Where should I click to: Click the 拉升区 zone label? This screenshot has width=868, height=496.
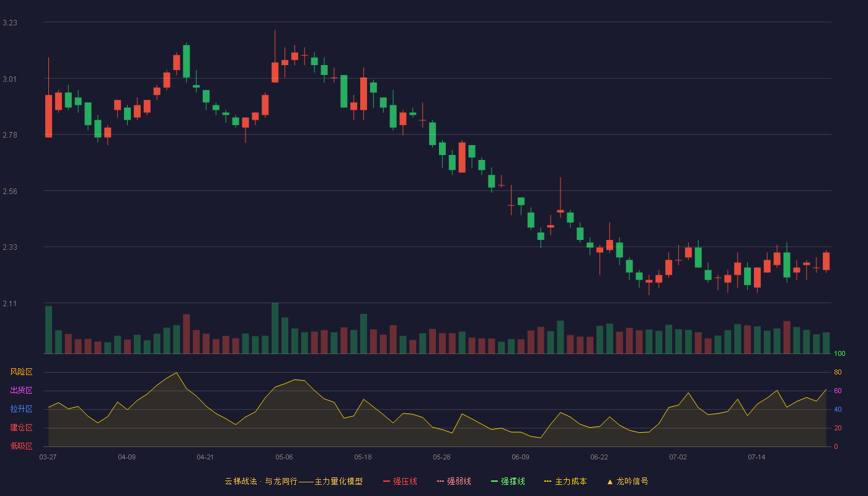21,409
